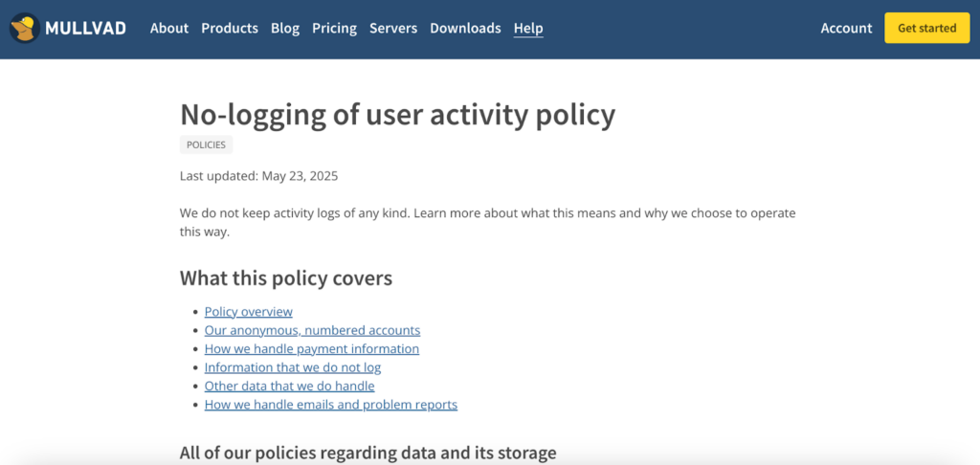Open the Account page
Screen dimensions: 980x465
click(x=846, y=28)
